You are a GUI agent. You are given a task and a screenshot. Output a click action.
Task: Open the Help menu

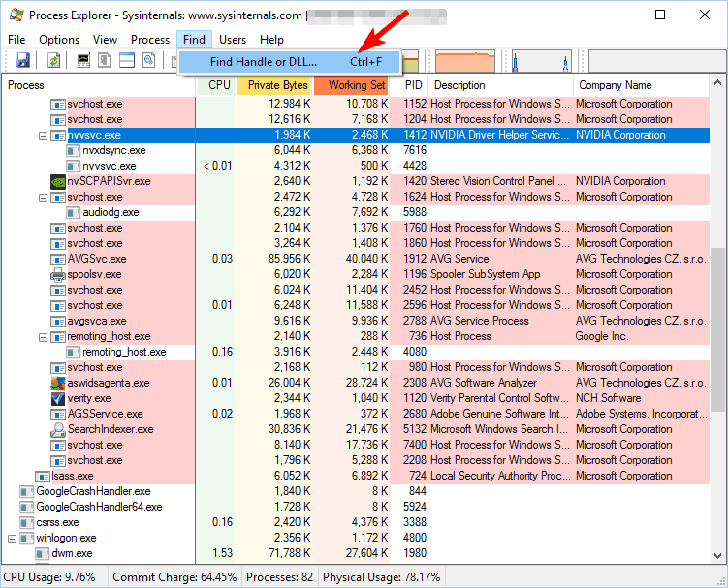pyautogui.click(x=271, y=40)
